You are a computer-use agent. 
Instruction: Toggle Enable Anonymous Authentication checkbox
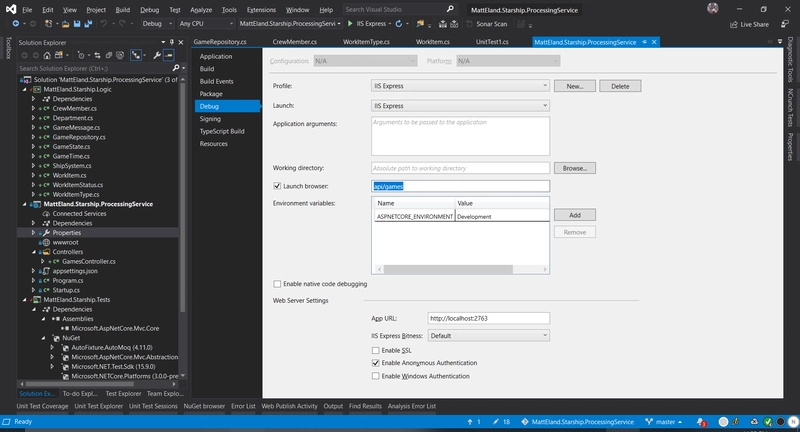coord(376,363)
